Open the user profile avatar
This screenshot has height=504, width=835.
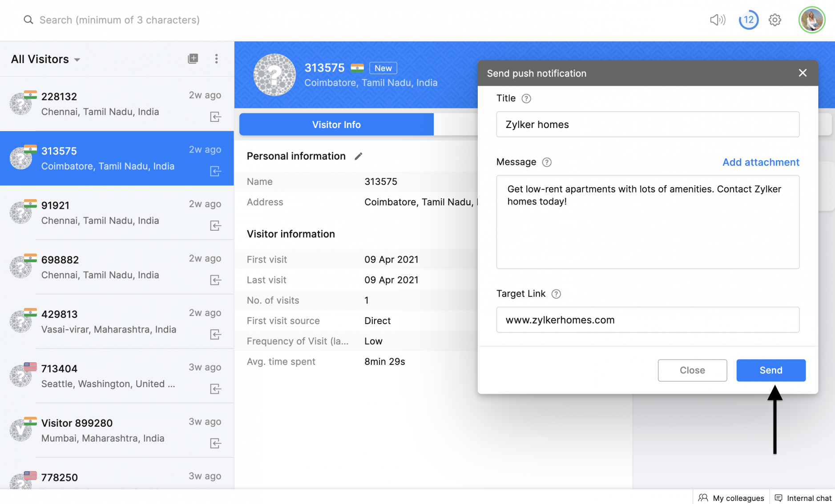click(812, 20)
